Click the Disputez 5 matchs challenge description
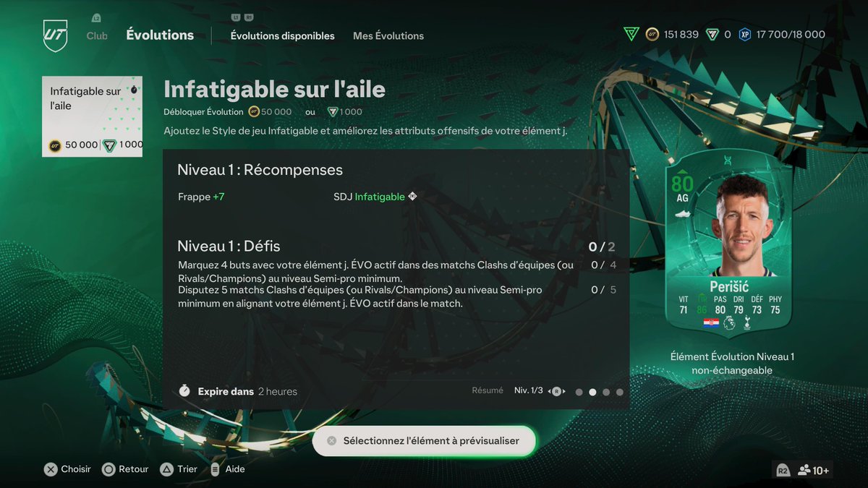The width and height of the screenshot is (868, 488). (x=360, y=296)
